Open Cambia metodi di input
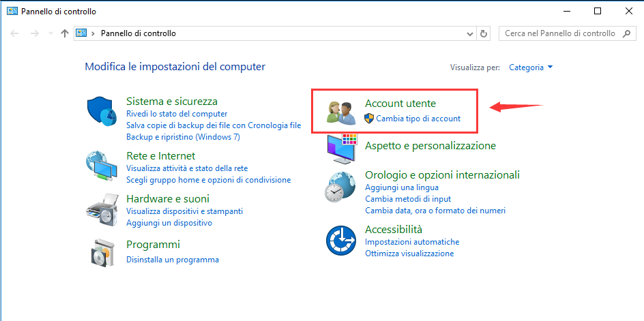Image resolution: width=644 pixels, height=321 pixels. [x=408, y=199]
